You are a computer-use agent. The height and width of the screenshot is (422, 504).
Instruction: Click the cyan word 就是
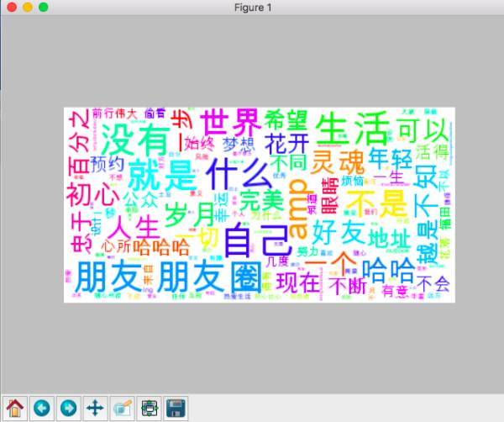[162, 176]
